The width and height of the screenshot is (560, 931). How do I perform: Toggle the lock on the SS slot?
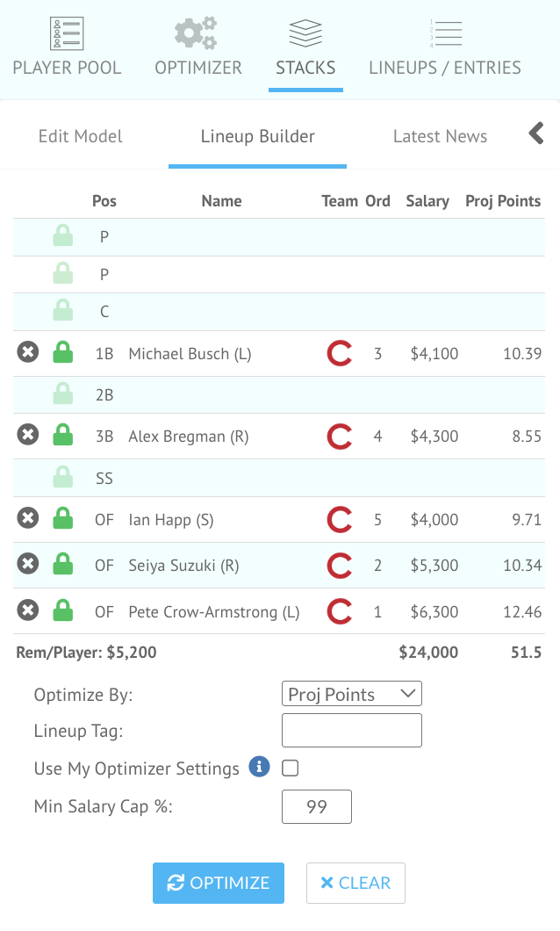pyautogui.click(x=63, y=477)
